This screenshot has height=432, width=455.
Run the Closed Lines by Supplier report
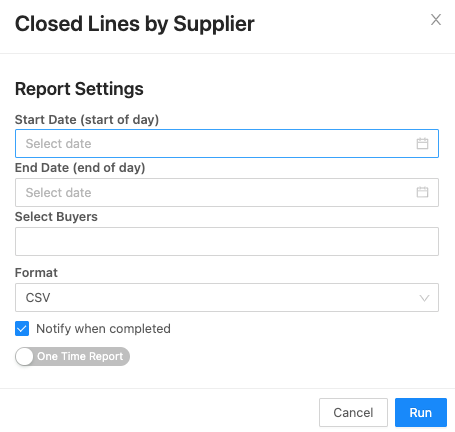421,412
